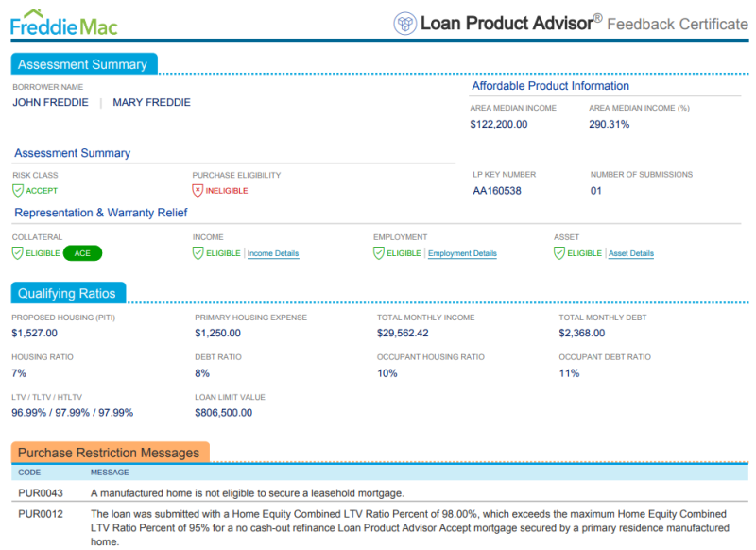Click the Income eligible shield icon
Image resolution: width=756 pixels, height=550 pixels.
coord(198,253)
